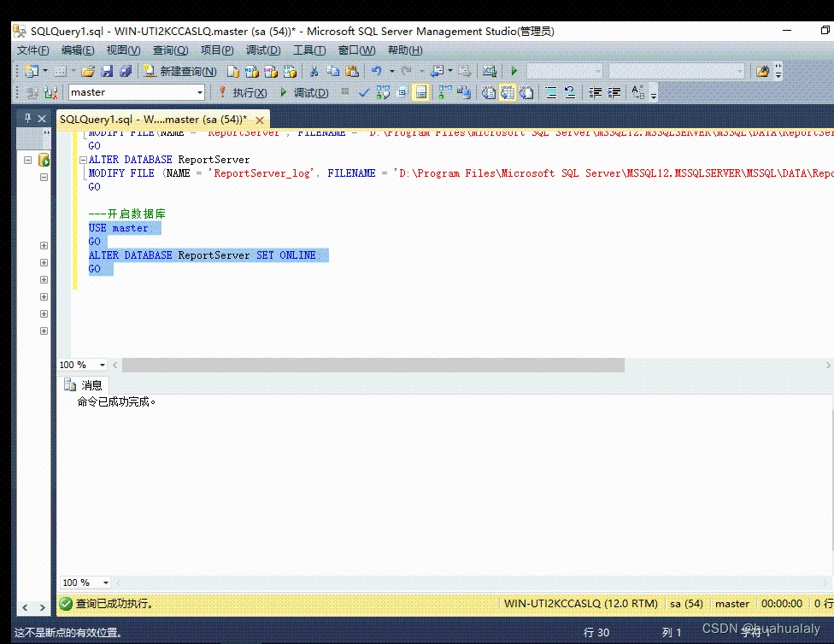This screenshot has width=834, height=644.
Task: Click 新建查询(N) New Query button
Action: (x=179, y=71)
